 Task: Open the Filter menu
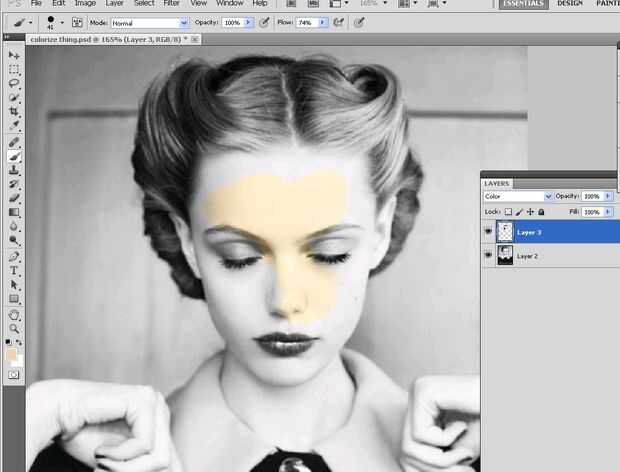coord(172,4)
